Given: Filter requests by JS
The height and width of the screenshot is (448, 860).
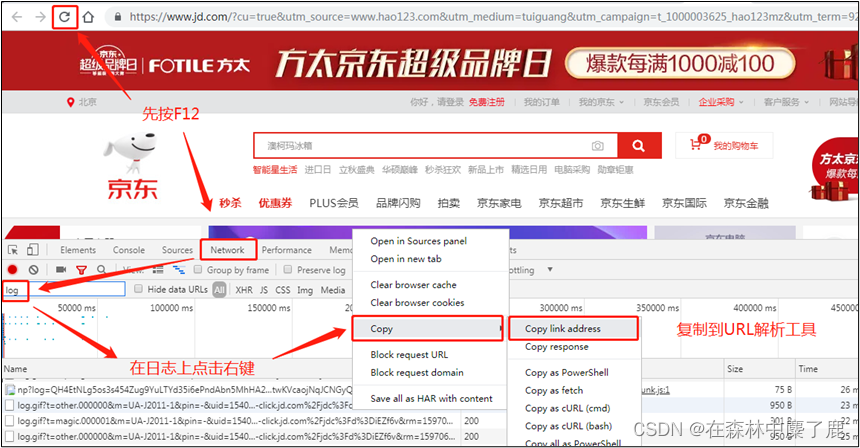Looking at the screenshot, I should (264, 290).
